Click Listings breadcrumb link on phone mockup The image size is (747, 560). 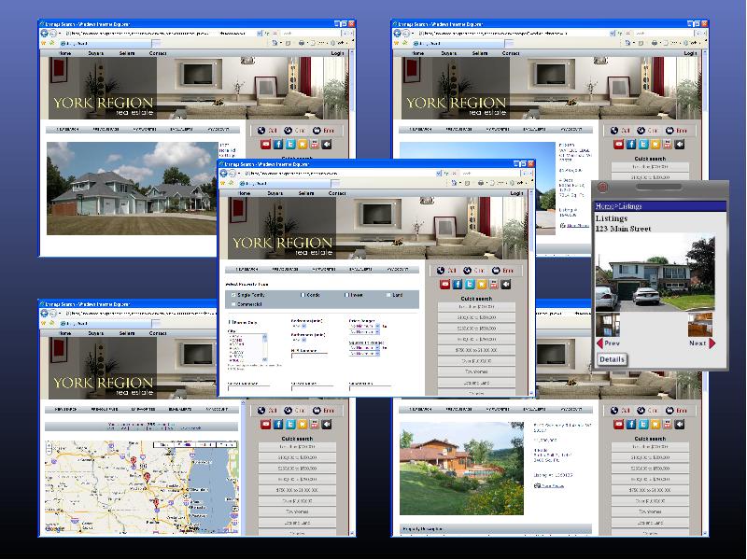pyautogui.click(x=629, y=206)
